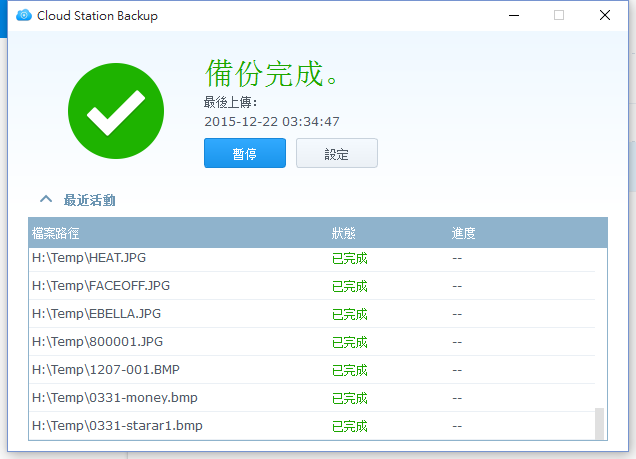Pause backup with the 暫停 button
The image size is (636, 459).
click(245, 153)
